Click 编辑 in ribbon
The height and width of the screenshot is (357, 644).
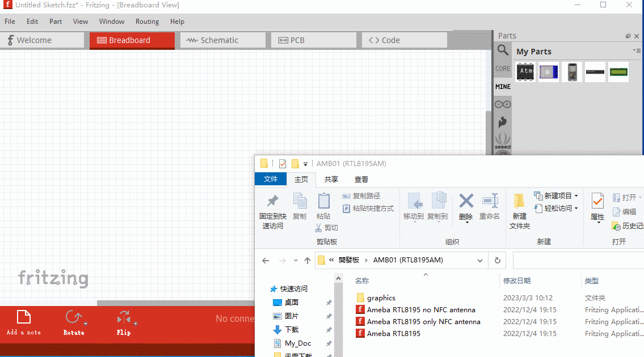[x=624, y=212]
